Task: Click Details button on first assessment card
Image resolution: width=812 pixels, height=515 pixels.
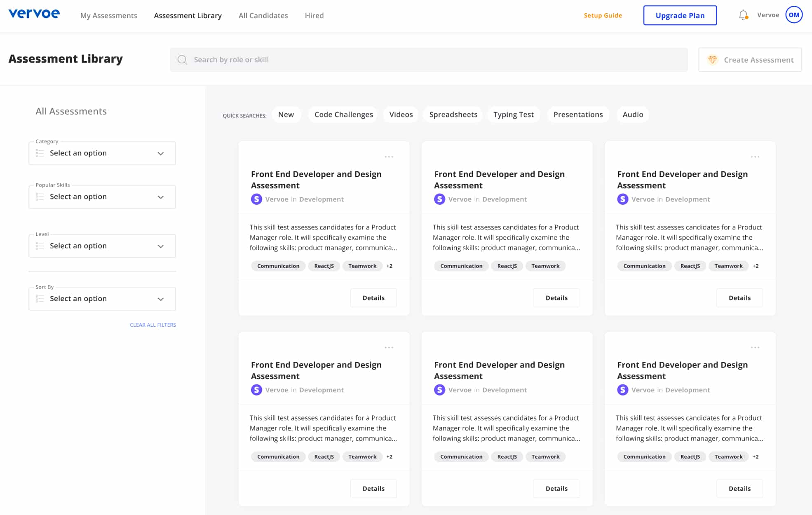Action: [373, 297]
